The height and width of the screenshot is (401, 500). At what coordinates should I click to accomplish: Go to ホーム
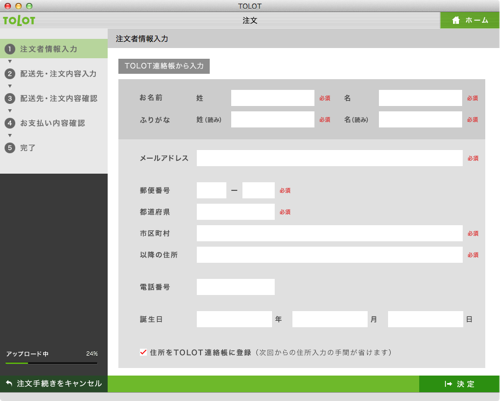click(x=470, y=20)
